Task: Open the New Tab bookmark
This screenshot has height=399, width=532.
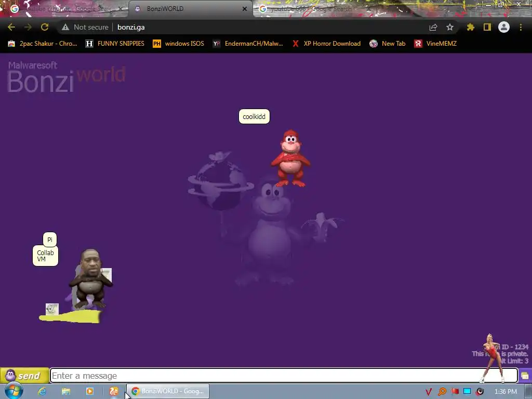Action: [388, 44]
